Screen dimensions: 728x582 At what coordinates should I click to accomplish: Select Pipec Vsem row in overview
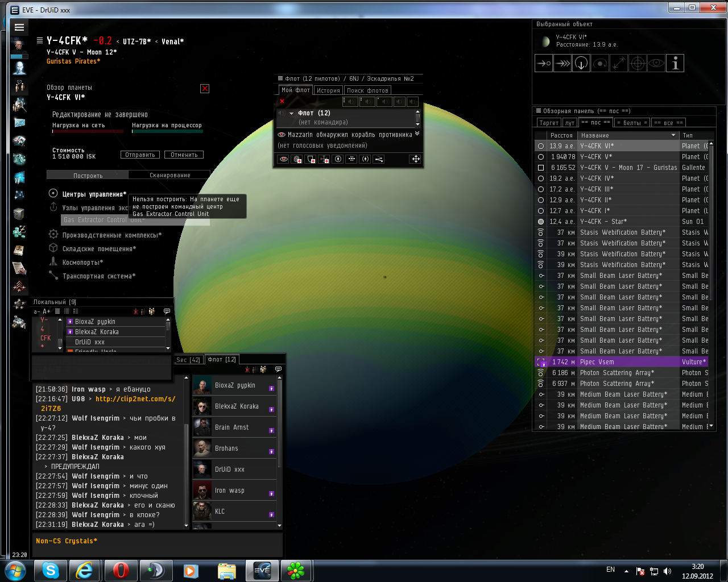[x=622, y=362]
